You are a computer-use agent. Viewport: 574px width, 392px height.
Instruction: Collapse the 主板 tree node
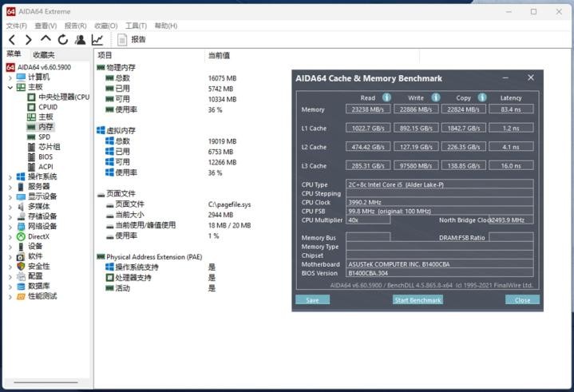10,87
